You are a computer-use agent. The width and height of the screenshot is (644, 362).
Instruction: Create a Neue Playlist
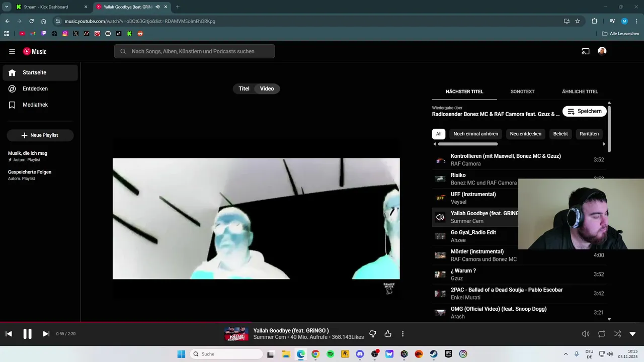[40, 135]
